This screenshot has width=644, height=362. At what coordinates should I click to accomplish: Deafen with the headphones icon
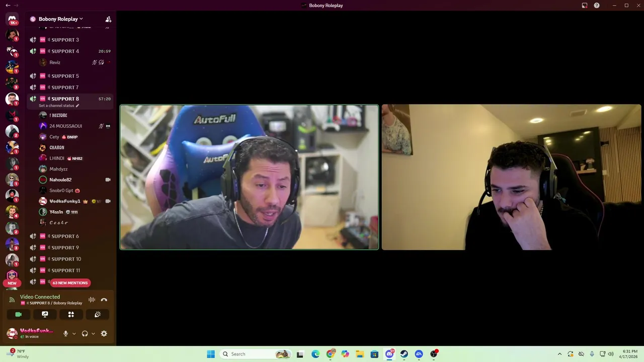pos(85,333)
